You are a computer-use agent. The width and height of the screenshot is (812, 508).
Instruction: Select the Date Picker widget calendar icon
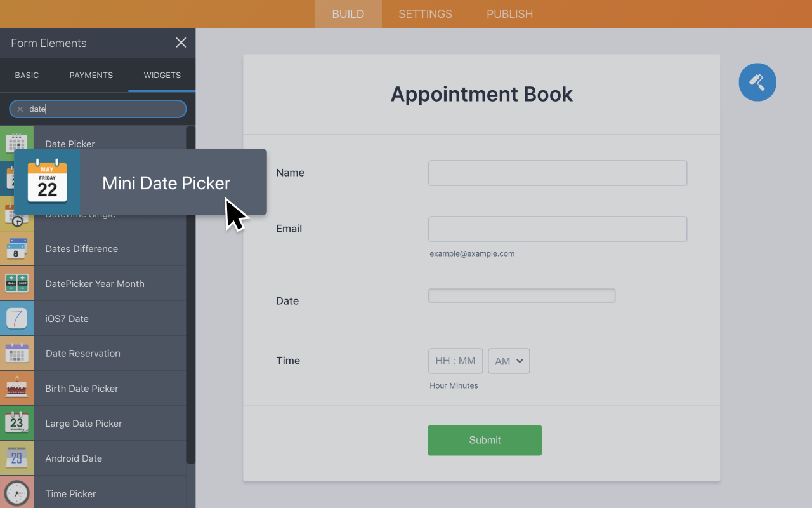(x=17, y=143)
